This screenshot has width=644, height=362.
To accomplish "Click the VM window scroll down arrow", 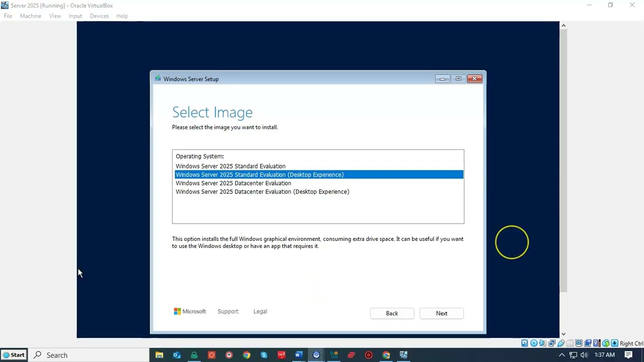I will pyautogui.click(x=563, y=334).
